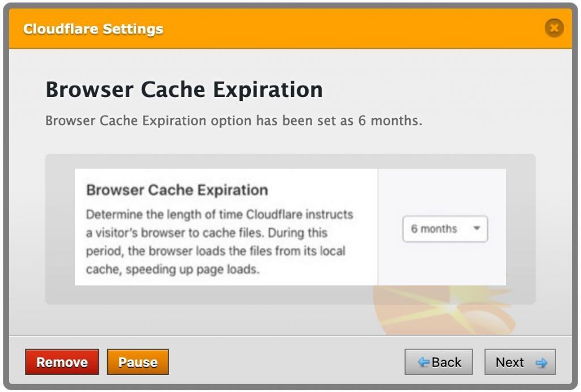581x392 pixels.
Task: Click the large Browser Cache Expiration heading
Action: [x=184, y=90]
